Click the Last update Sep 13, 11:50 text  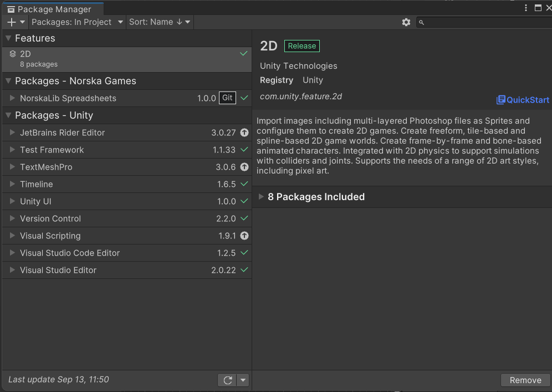[58, 379]
